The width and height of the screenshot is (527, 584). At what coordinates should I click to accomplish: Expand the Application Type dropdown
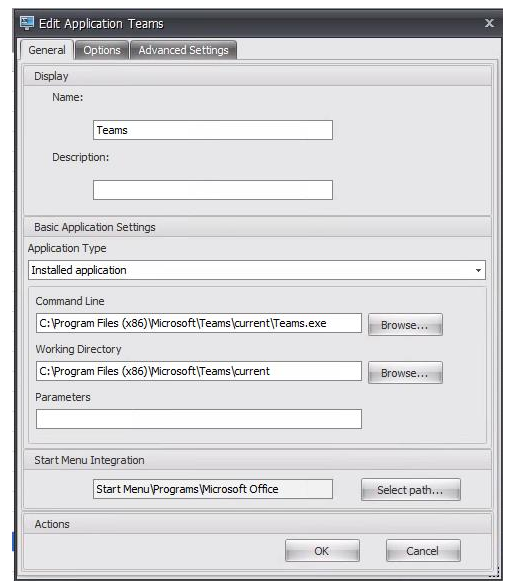point(257,270)
